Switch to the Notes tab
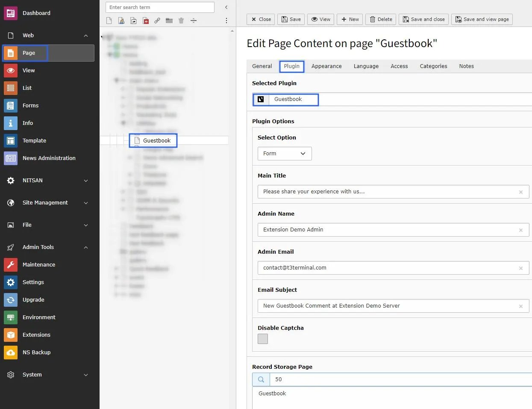Viewport: 532px width, 409px height. [467, 66]
